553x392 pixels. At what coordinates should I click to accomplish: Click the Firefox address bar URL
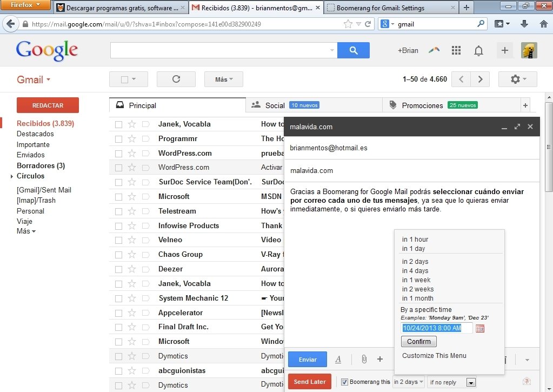[146, 24]
